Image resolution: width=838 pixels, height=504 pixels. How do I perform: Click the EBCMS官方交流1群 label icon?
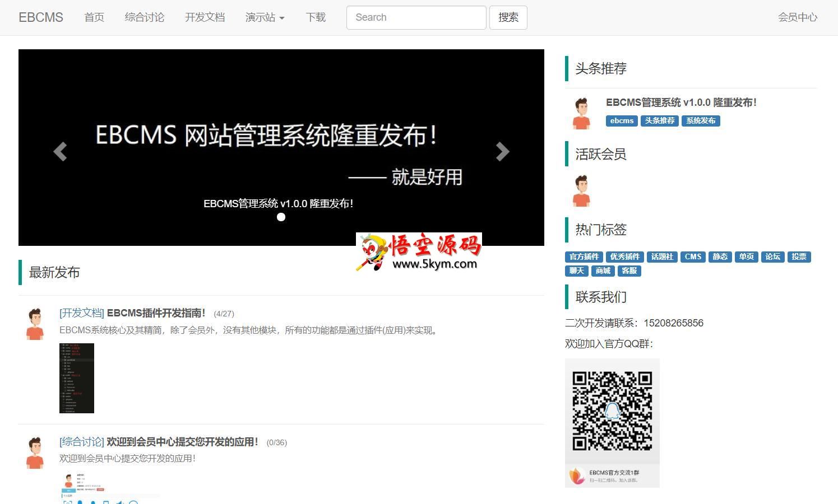pos(577,477)
